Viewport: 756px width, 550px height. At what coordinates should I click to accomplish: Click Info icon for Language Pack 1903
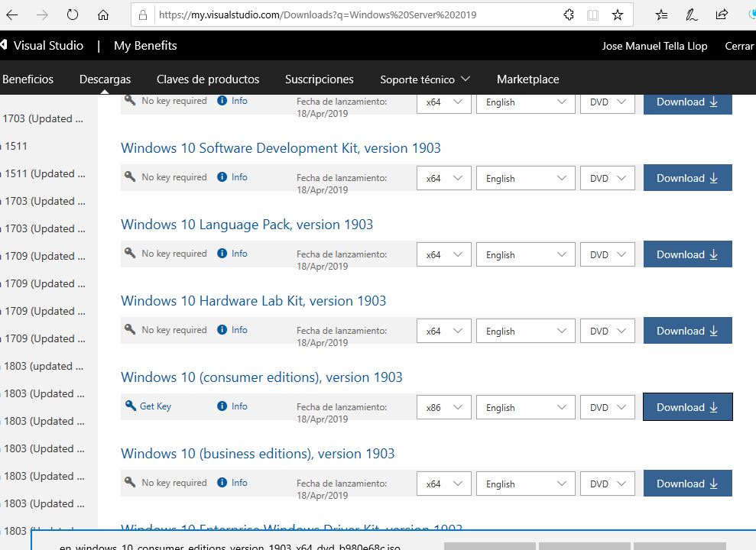coord(222,254)
